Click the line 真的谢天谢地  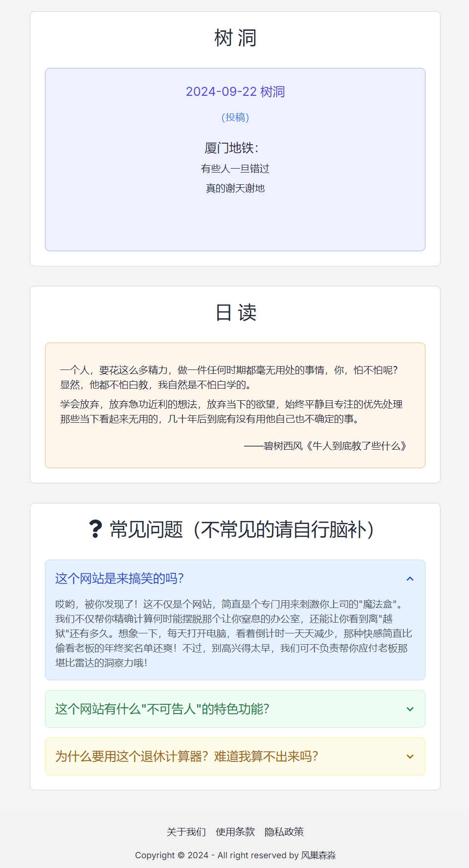(235, 188)
